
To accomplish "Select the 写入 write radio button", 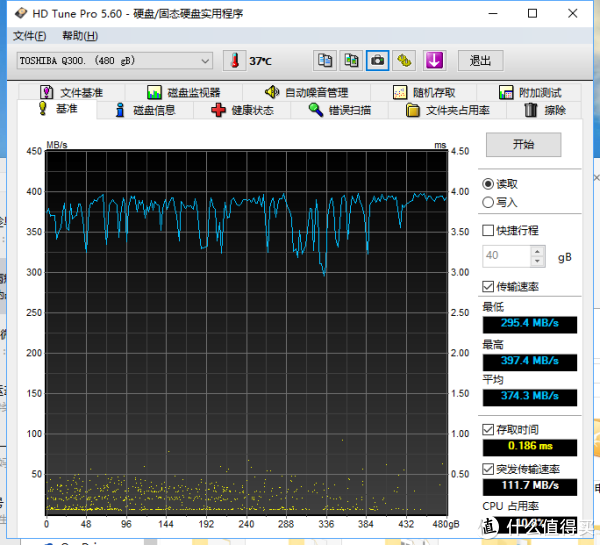I will coord(488,202).
